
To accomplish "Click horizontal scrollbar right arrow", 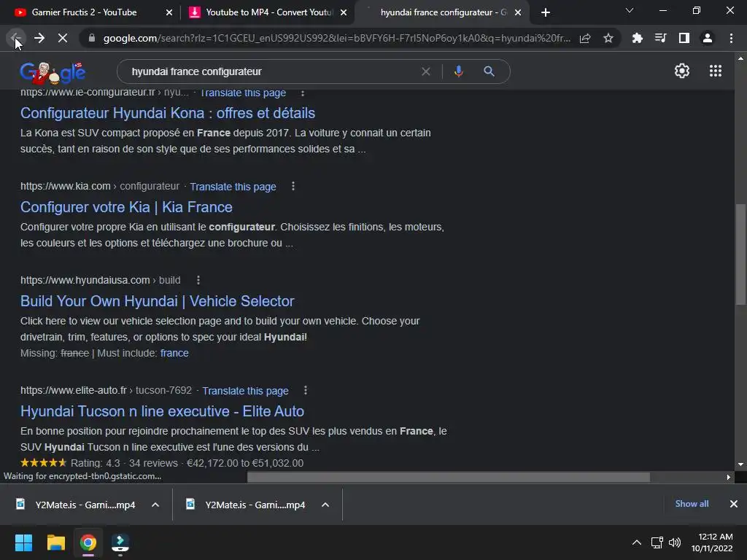I will click(x=729, y=477).
